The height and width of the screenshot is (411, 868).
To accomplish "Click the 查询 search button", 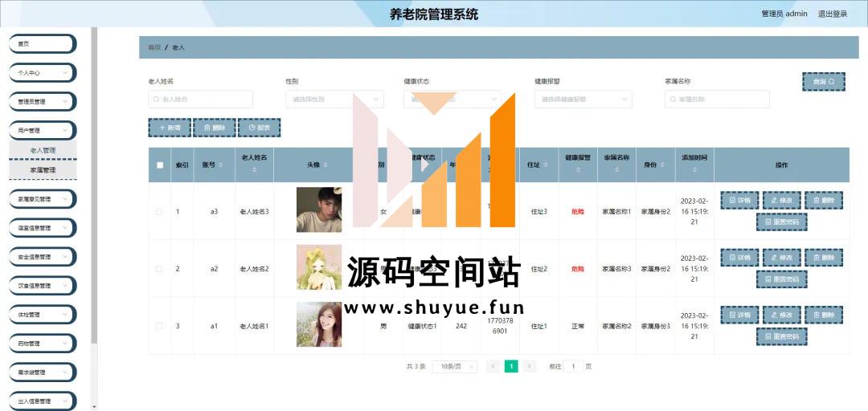I will click(823, 81).
